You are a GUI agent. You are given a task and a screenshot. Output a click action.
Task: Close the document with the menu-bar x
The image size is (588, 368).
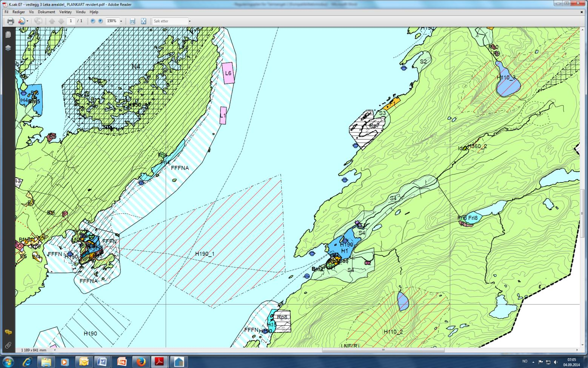coord(582,12)
